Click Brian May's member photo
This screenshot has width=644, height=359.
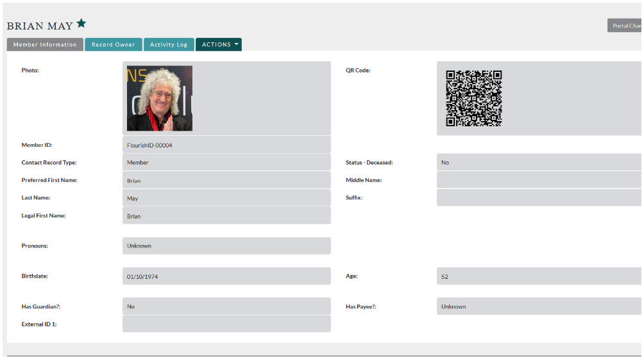pyautogui.click(x=160, y=99)
